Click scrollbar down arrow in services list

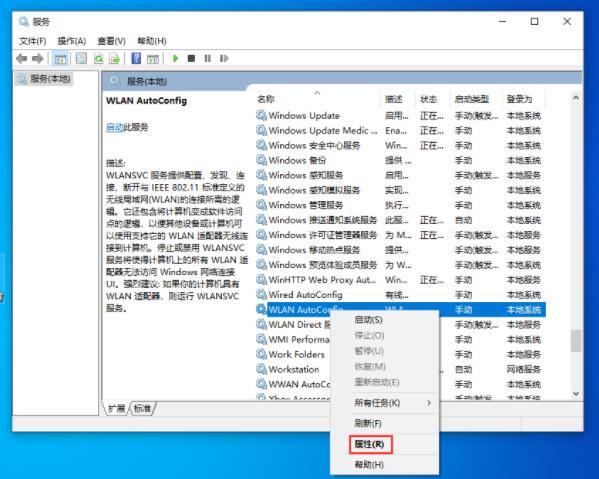[576, 393]
